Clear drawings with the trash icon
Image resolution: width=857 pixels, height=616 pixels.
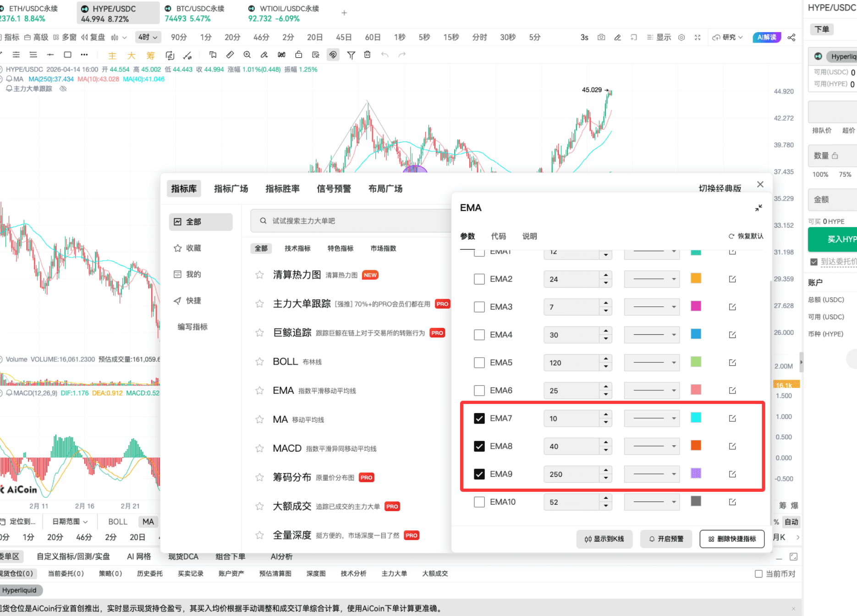[x=367, y=55]
